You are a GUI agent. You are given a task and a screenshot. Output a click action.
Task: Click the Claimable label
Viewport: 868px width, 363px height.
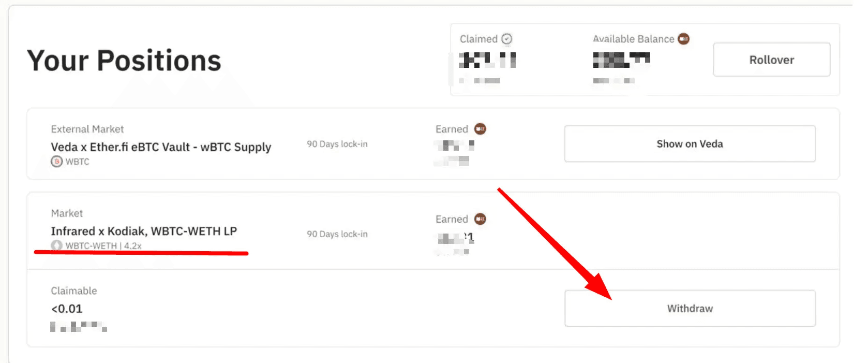(74, 291)
